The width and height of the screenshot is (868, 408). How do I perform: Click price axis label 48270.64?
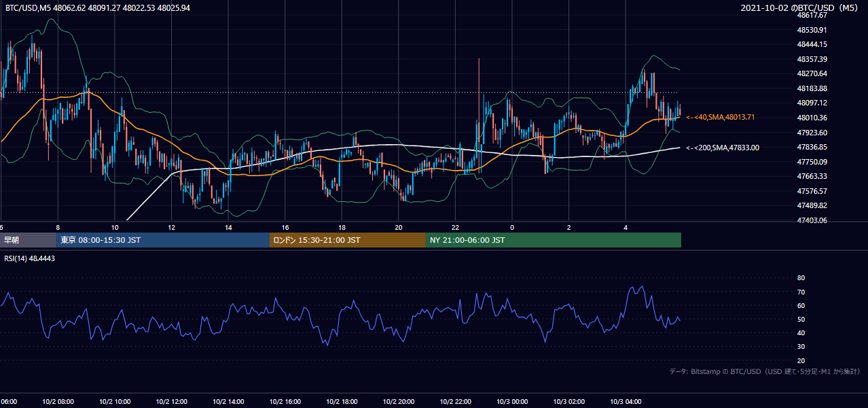pyautogui.click(x=812, y=73)
